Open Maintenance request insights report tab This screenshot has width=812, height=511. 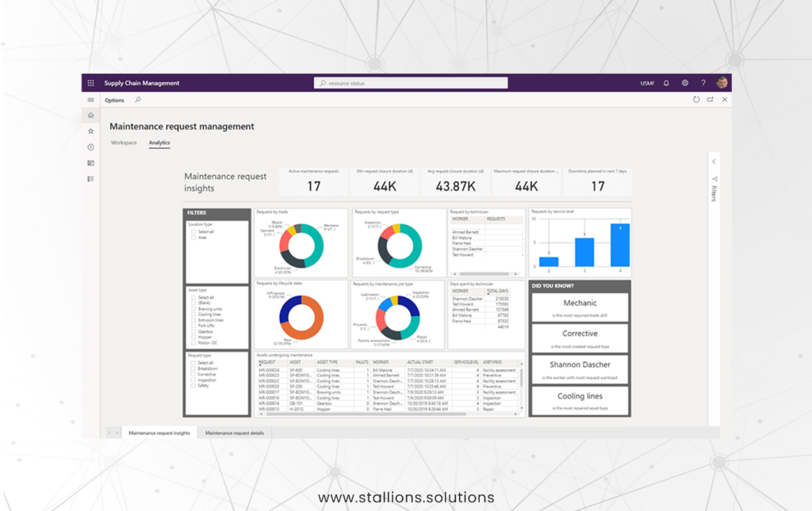[159, 433]
